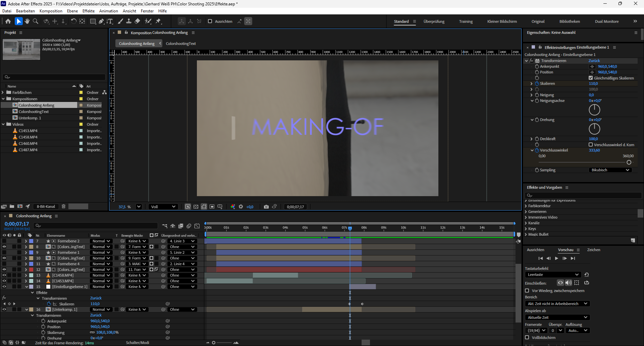
Task: Click the snapshot camera icon
Action: point(266,207)
